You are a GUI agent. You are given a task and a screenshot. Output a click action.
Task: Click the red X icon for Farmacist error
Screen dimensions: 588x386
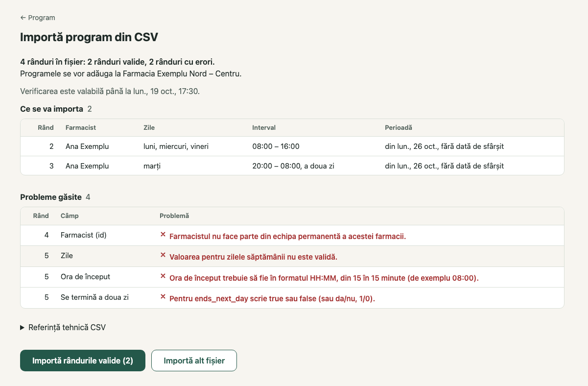pyautogui.click(x=163, y=235)
